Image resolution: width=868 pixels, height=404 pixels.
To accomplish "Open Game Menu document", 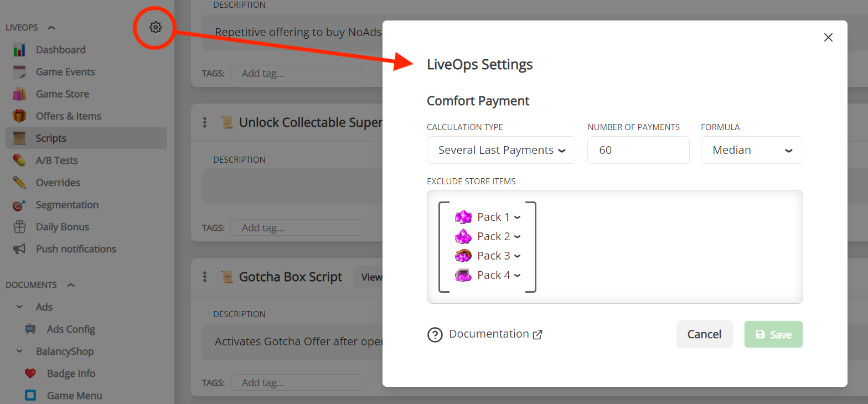I will tap(75, 396).
